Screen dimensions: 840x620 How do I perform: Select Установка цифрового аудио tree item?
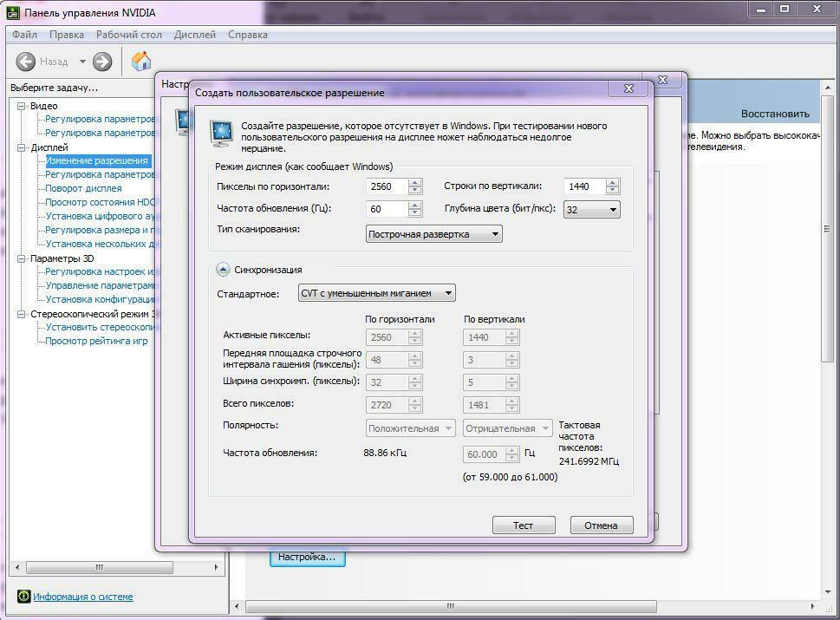tap(101, 217)
